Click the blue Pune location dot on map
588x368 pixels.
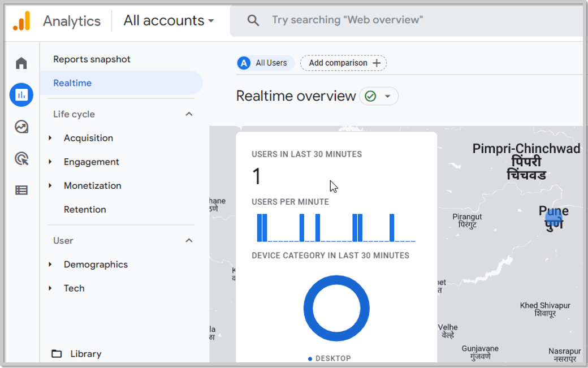pos(554,218)
